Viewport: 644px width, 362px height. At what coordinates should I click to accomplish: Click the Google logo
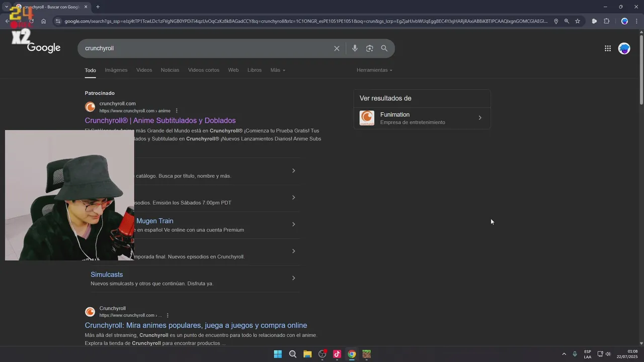[44, 48]
